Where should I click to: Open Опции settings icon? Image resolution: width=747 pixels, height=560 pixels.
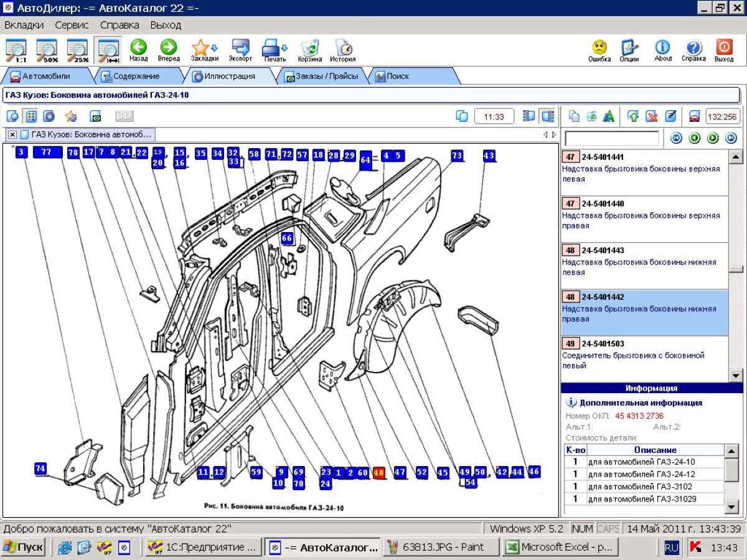[x=629, y=50]
